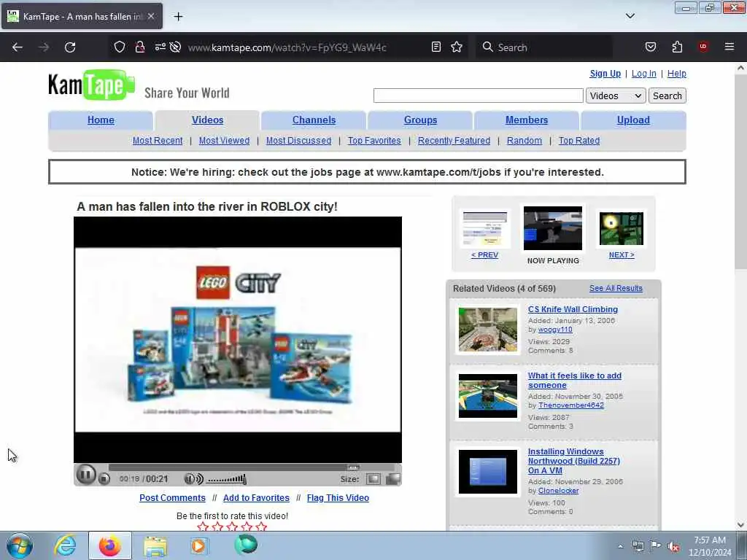The height and width of the screenshot is (560, 747).
Task: Open the Channels tab
Action: (314, 120)
